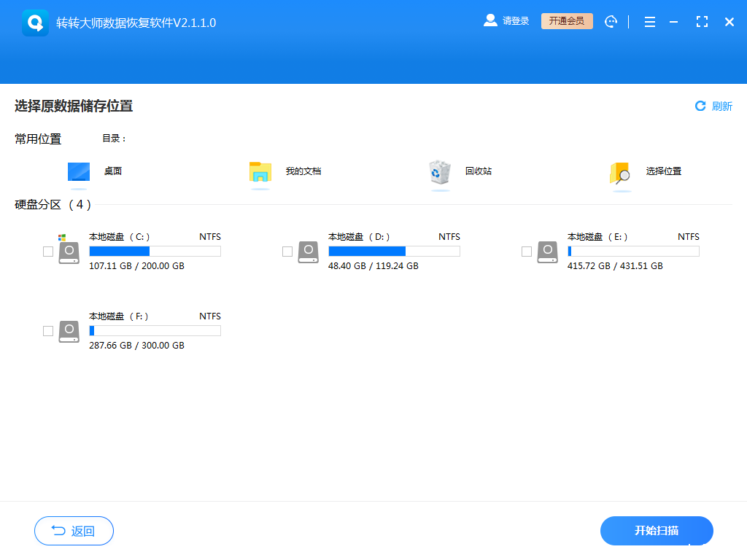747x560 pixels.
Task: Click the D: local disk drive icon
Action: [x=308, y=252]
